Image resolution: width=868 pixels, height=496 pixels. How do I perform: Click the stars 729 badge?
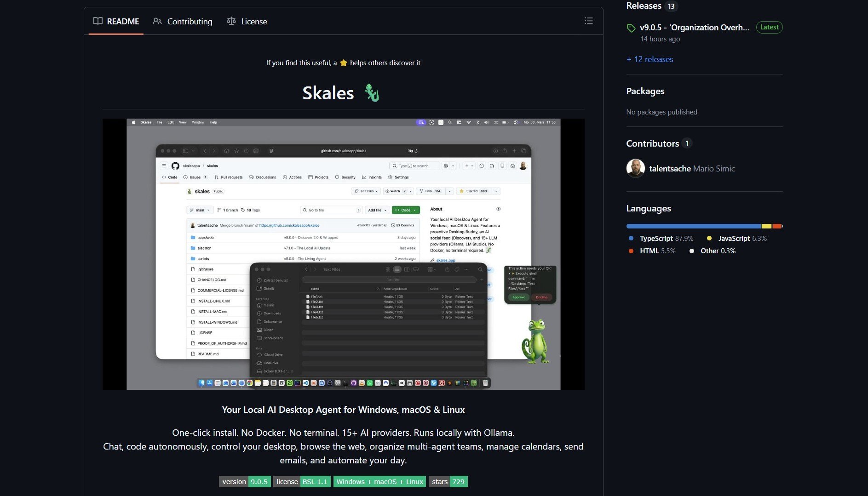tap(447, 481)
